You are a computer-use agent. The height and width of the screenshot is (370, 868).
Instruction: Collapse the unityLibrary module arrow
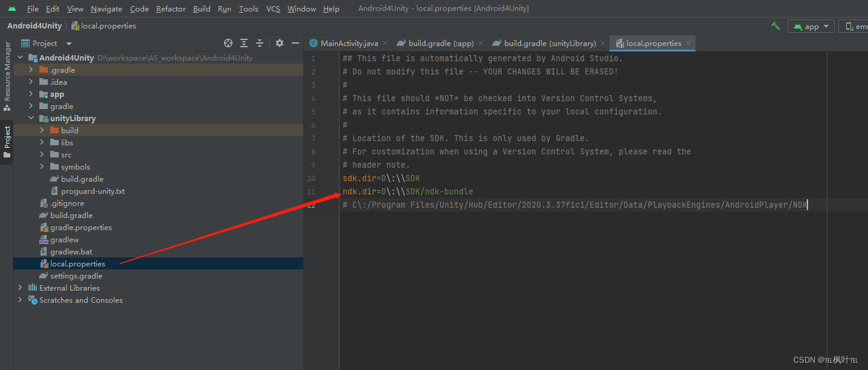click(x=31, y=118)
